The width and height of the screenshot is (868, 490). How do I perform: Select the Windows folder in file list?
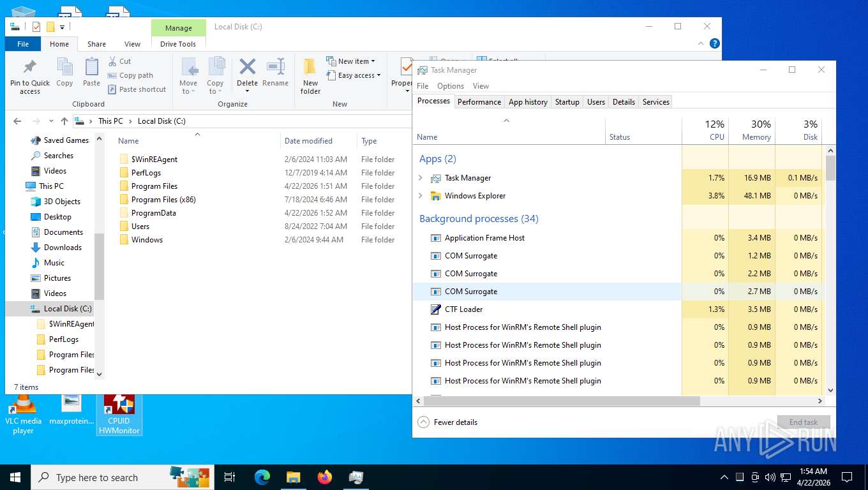coord(147,240)
